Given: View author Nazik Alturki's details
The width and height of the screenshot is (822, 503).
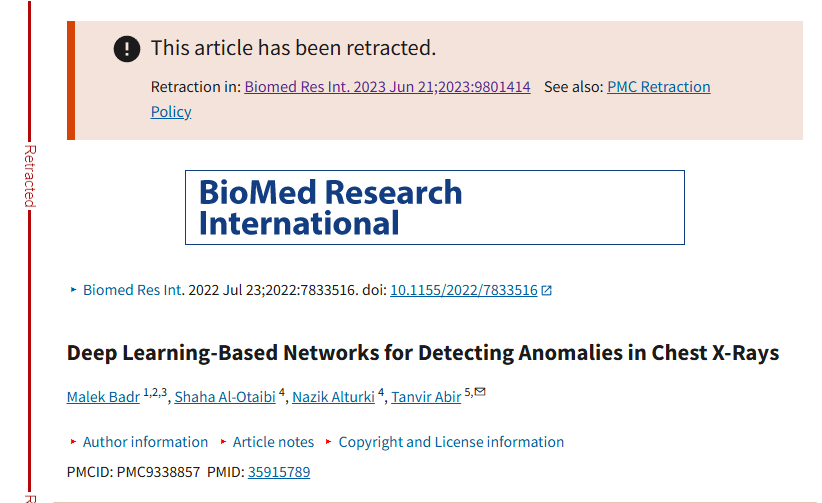Looking at the screenshot, I should [x=333, y=397].
